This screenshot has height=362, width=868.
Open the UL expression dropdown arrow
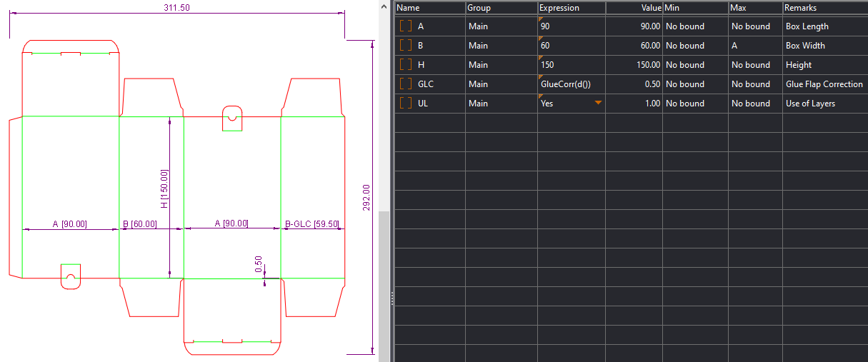(x=598, y=103)
